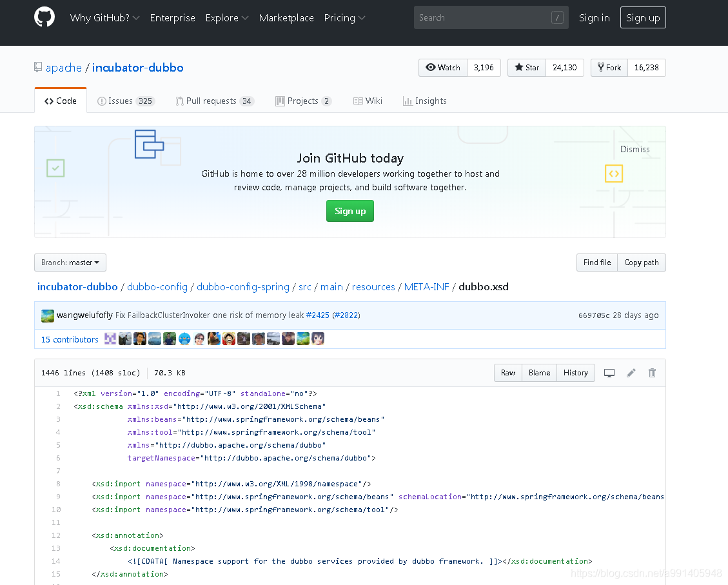
Task: Fork the incubator-dubbo repository
Action: pyautogui.click(x=609, y=68)
